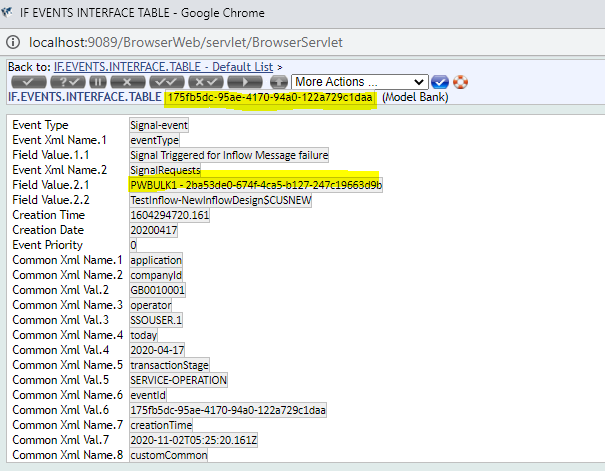Click the highlighted record ID in the header
605x471 pixels.
coord(270,96)
